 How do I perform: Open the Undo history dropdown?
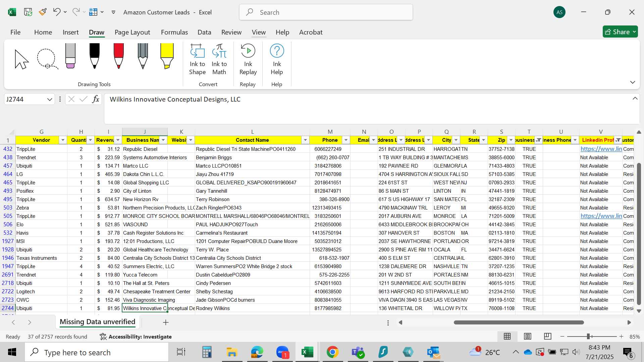click(65, 12)
